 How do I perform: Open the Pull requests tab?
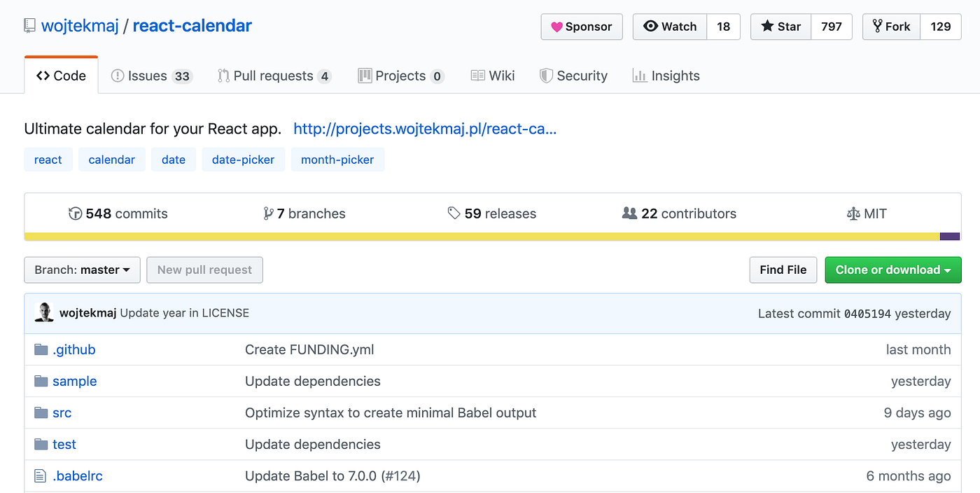pyautogui.click(x=274, y=76)
